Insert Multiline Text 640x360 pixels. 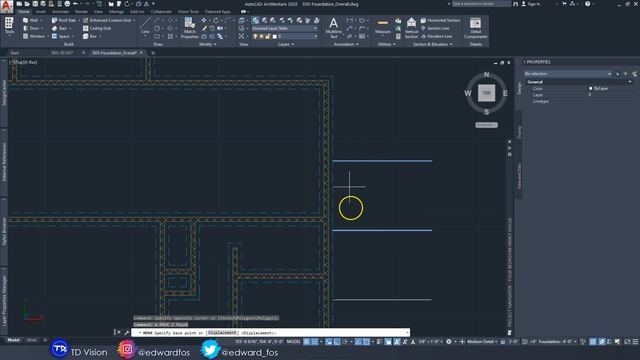click(333, 28)
